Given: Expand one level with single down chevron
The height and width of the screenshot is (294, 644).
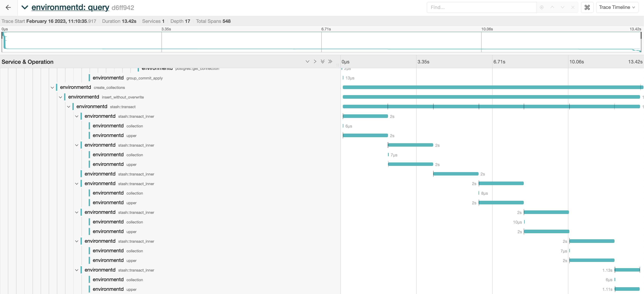Looking at the screenshot, I should coord(307,62).
